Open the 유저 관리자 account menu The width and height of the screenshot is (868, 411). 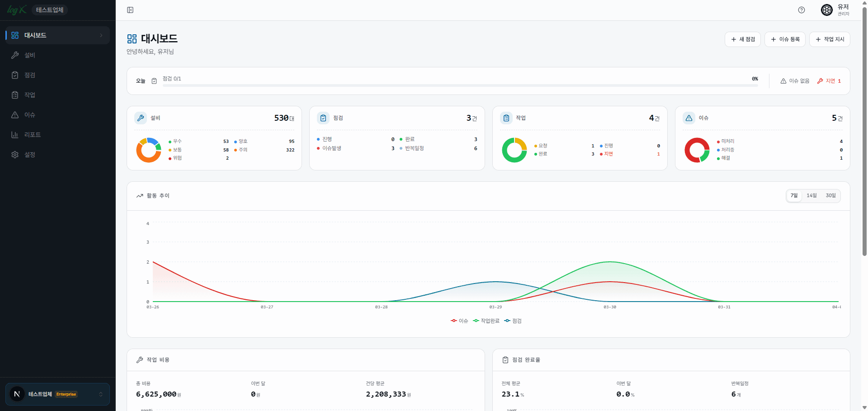click(x=835, y=10)
